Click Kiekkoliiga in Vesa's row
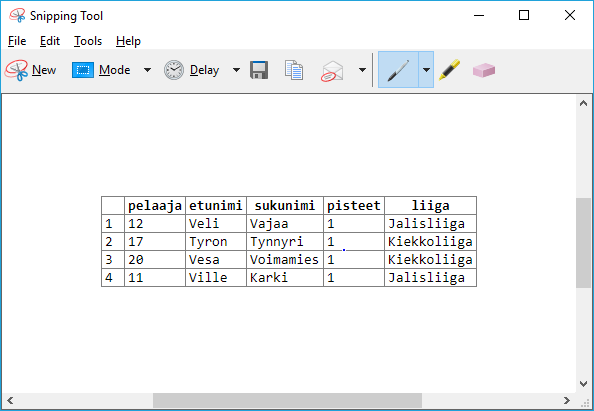The image size is (594, 411). click(x=430, y=259)
